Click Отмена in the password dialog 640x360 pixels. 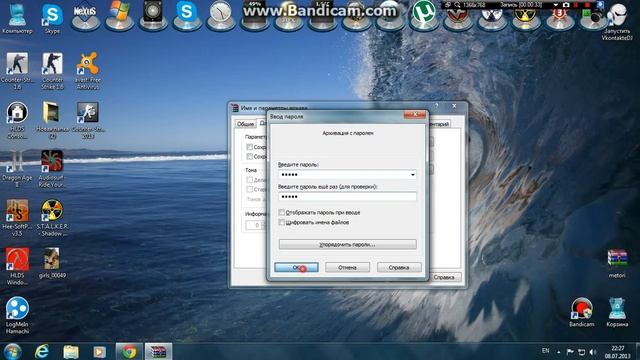pos(347,267)
